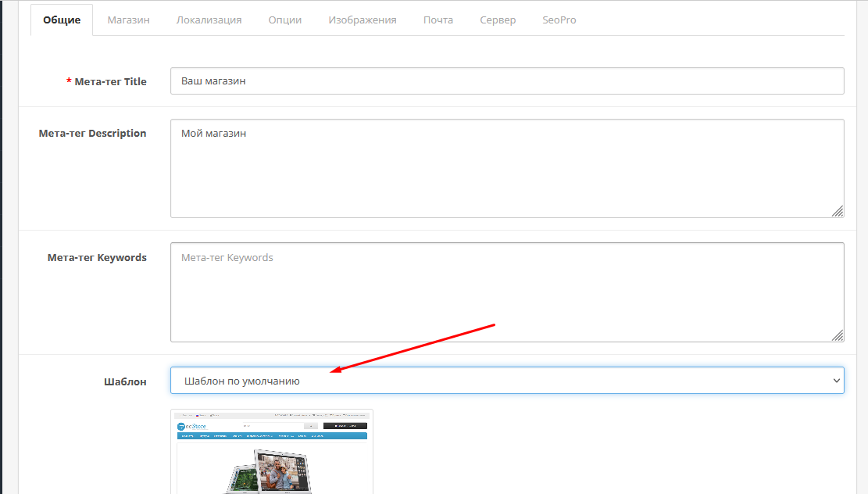Go to the Локализация tab
868x494 pixels.
point(209,20)
